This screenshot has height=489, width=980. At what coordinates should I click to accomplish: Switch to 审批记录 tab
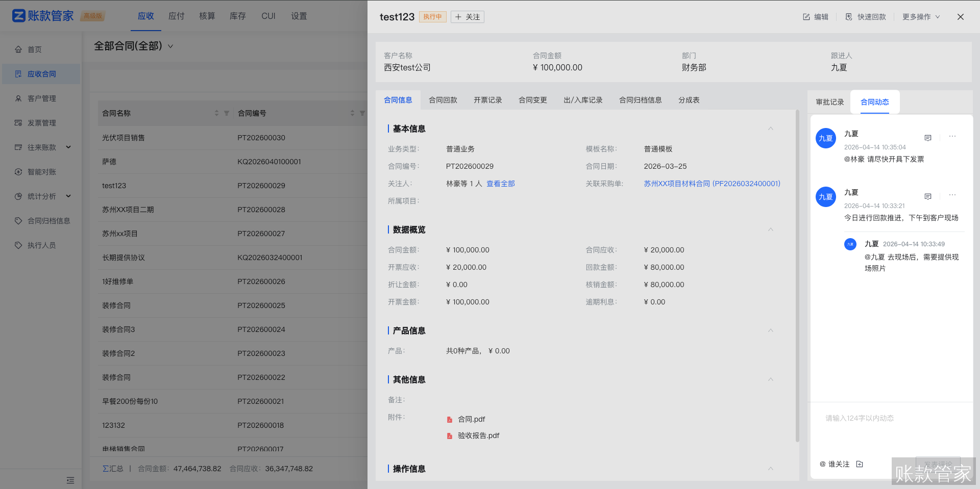coord(830,102)
